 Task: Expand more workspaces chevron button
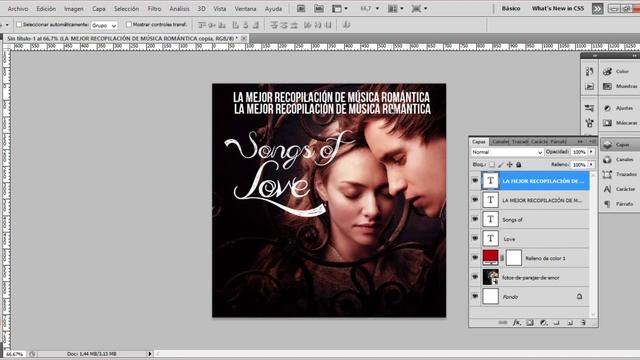(x=597, y=9)
